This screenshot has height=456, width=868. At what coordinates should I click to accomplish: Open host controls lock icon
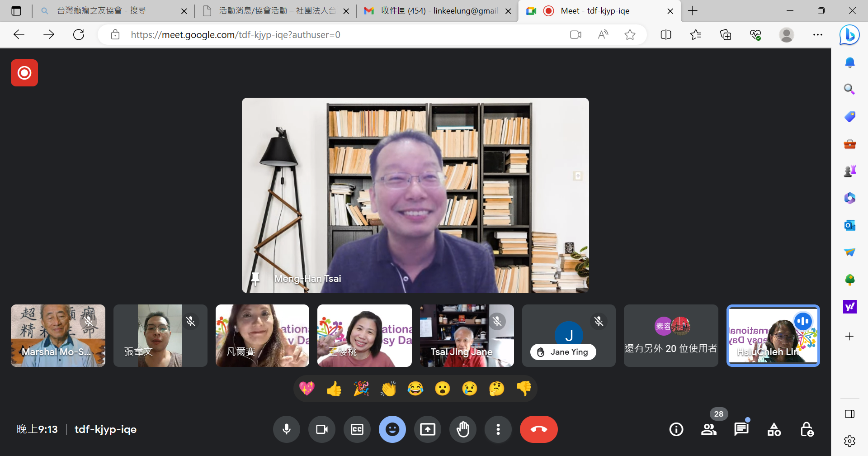tap(807, 429)
